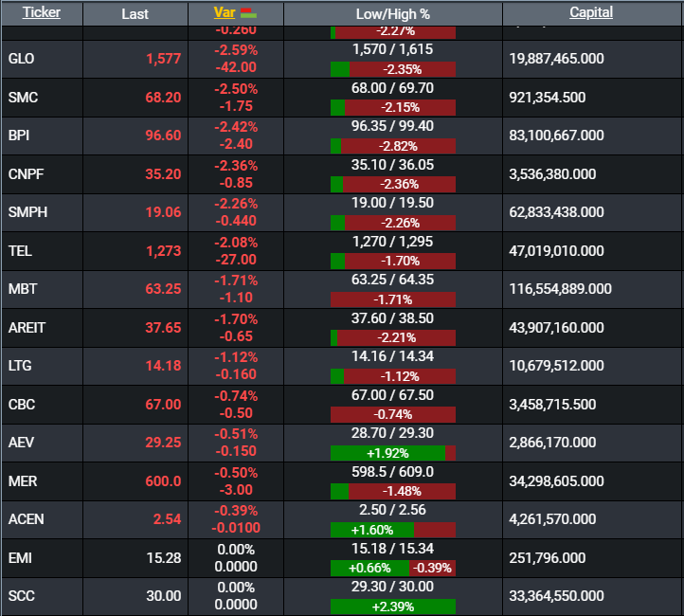Click SCC capital 33,364,550.000
The image size is (684, 616).
[557, 596]
